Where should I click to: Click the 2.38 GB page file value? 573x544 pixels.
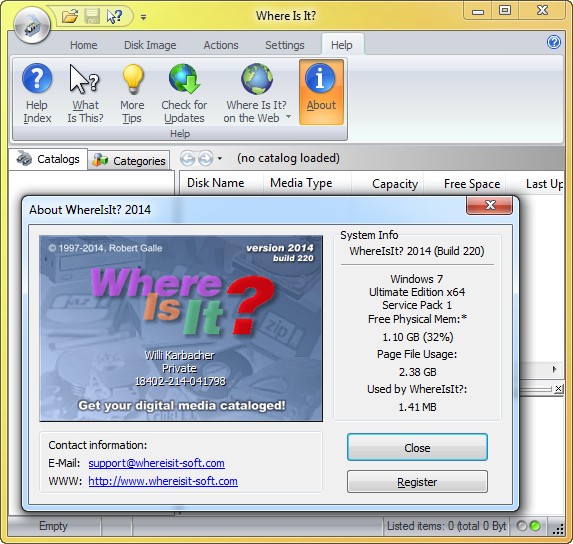tap(417, 372)
